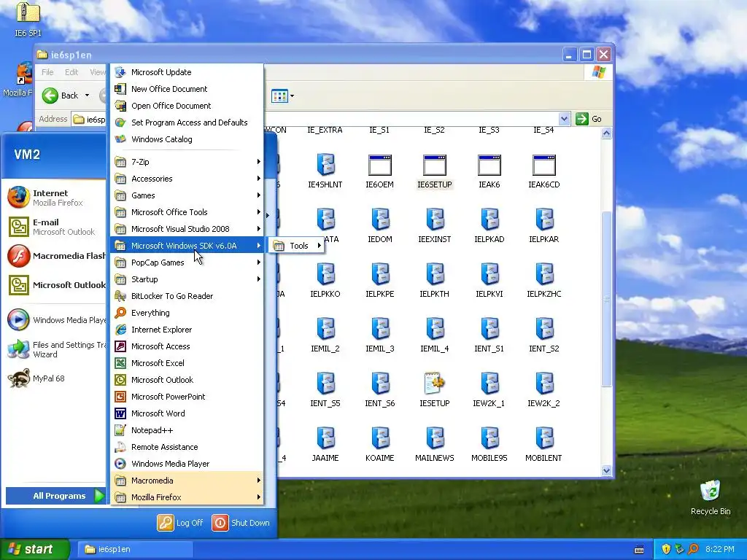Screen dimensions: 747x560
Task: Launch Microsoft PowerPoint
Action: 187,397
